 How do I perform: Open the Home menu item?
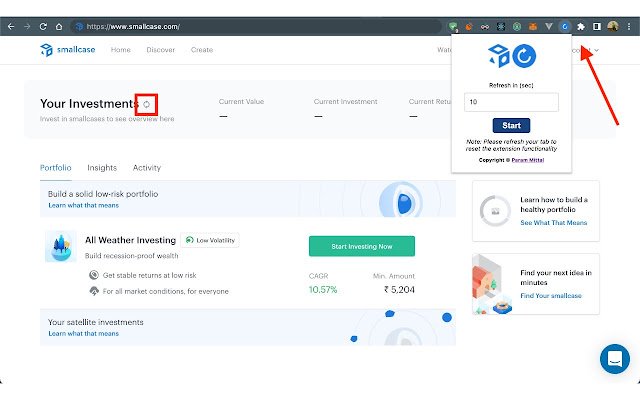tap(121, 50)
